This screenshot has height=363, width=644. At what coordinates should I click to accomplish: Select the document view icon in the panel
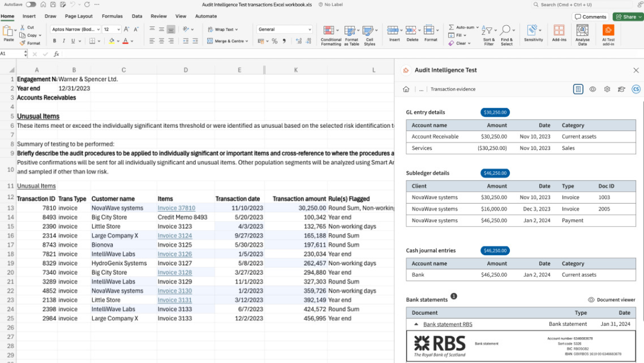click(578, 89)
